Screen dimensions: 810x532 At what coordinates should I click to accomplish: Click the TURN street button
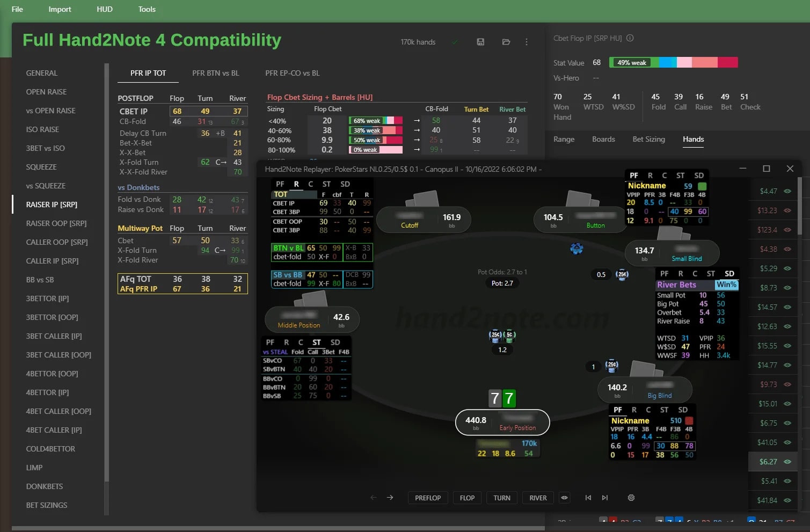(x=502, y=498)
